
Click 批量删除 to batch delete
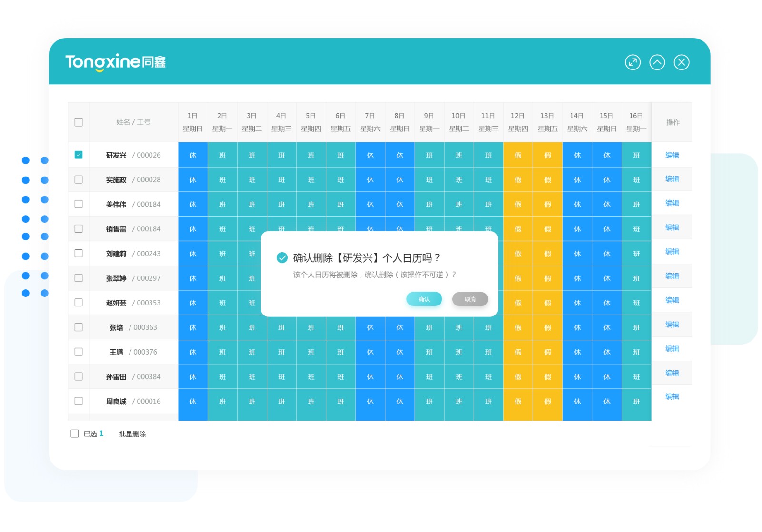click(132, 434)
